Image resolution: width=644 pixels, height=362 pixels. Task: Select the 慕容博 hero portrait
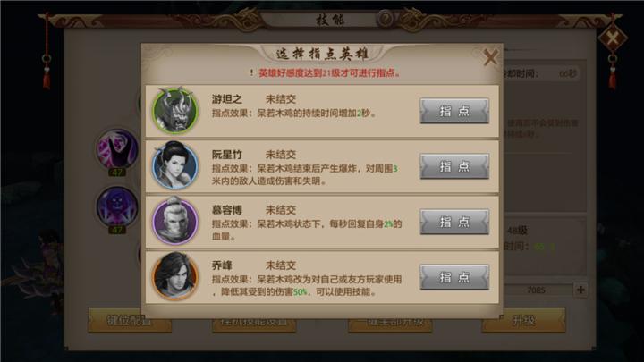coord(175,222)
